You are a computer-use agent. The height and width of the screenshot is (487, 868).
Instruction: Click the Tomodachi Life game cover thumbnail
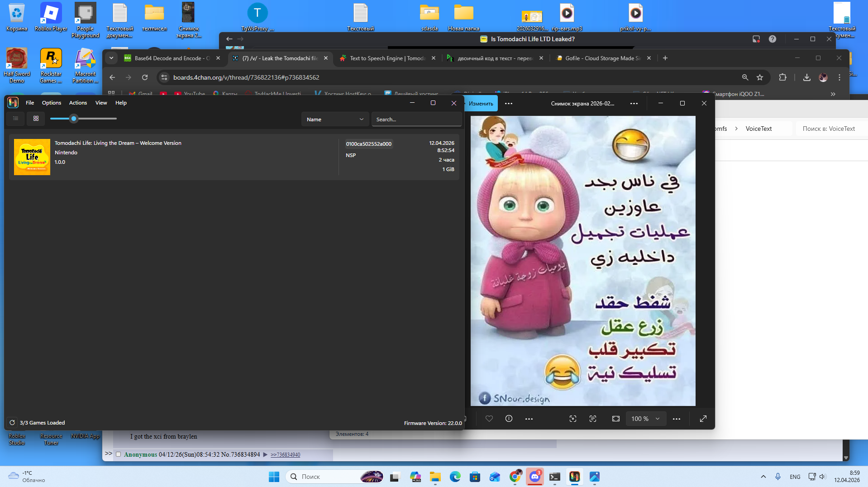coord(32,157)
